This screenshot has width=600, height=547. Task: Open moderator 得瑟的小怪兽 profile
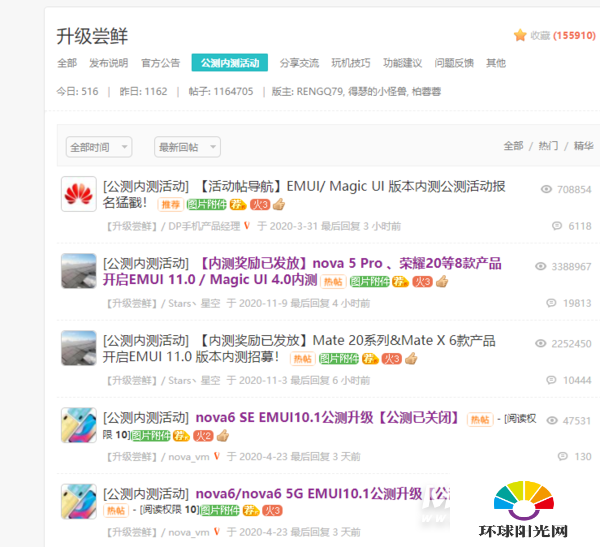378,91
